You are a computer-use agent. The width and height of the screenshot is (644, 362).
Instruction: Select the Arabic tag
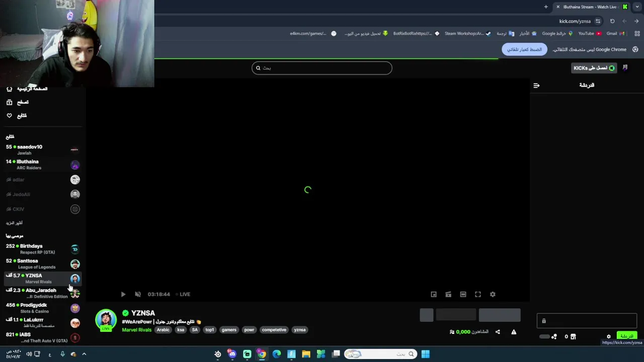click(163, 330)
